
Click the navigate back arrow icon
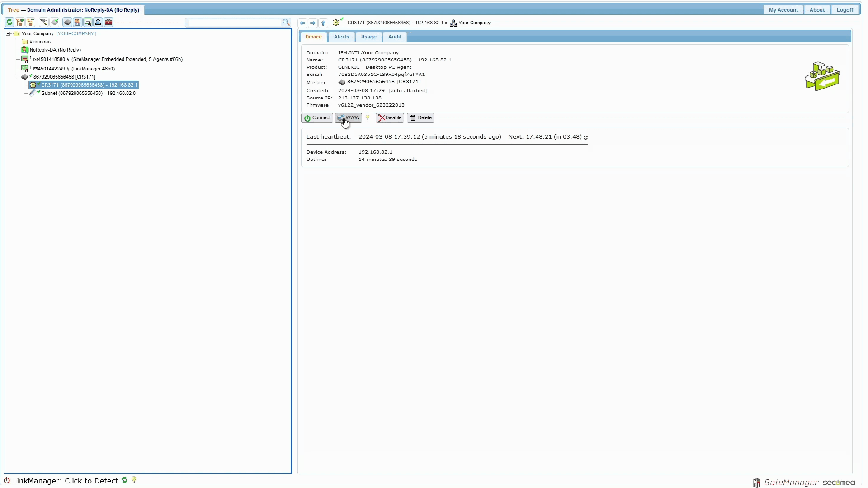(302, 23)
